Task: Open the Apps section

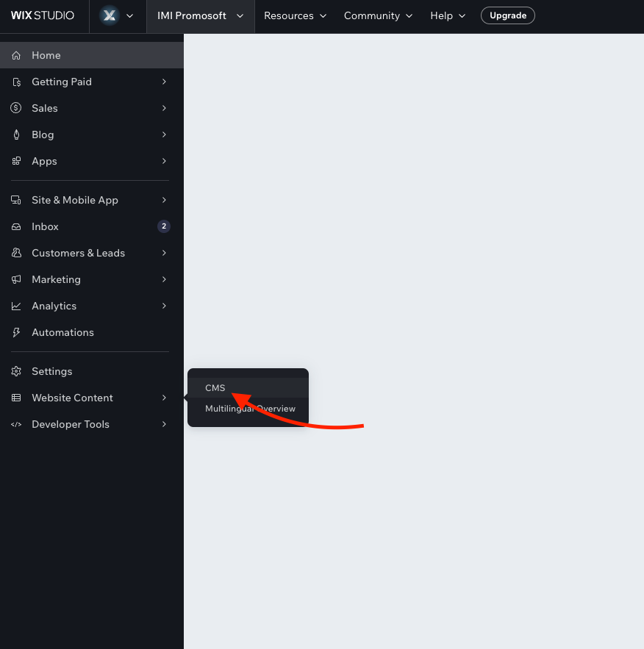Action: 92,161
